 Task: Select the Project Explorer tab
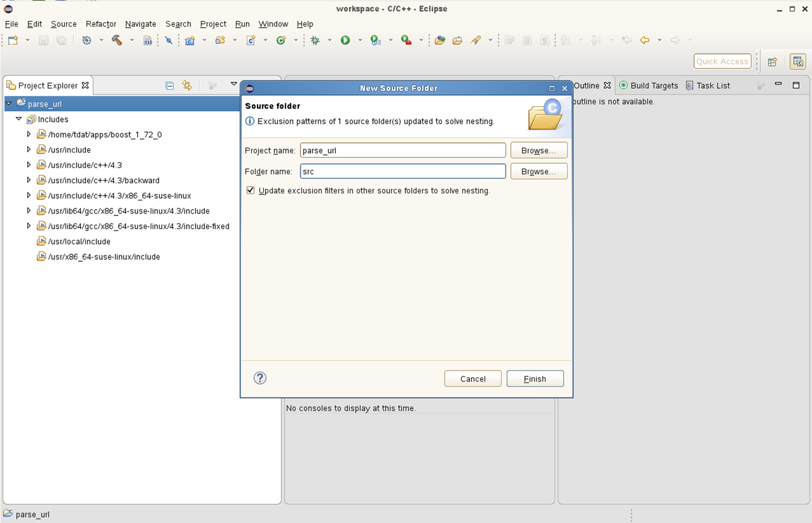point(48,85)
